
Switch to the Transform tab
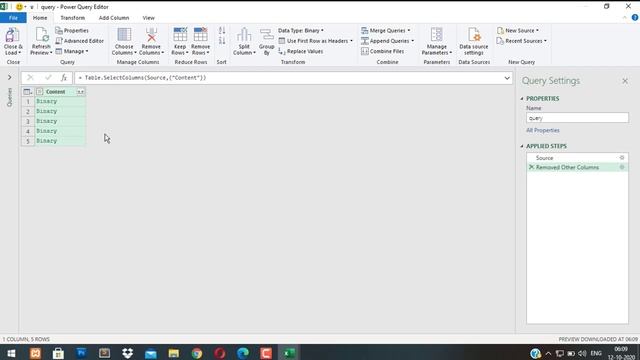click(73, 18)
